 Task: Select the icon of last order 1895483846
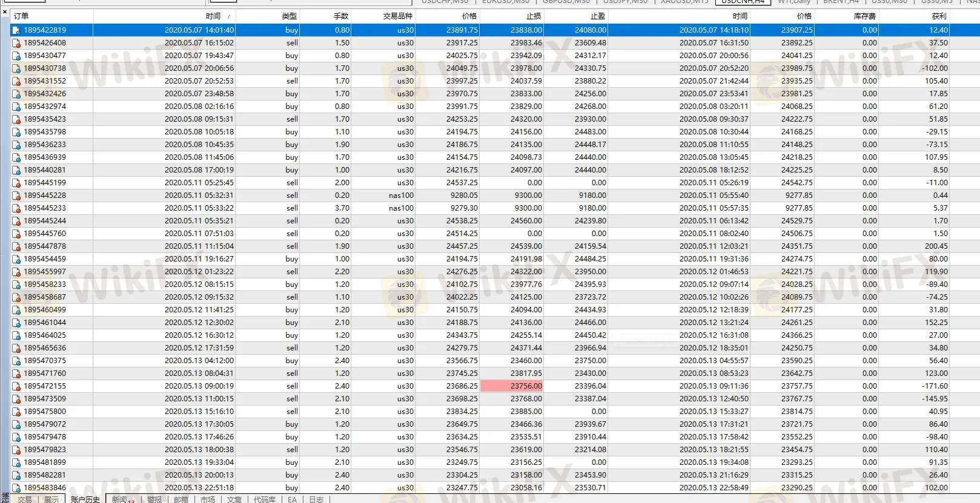(16, 488)
